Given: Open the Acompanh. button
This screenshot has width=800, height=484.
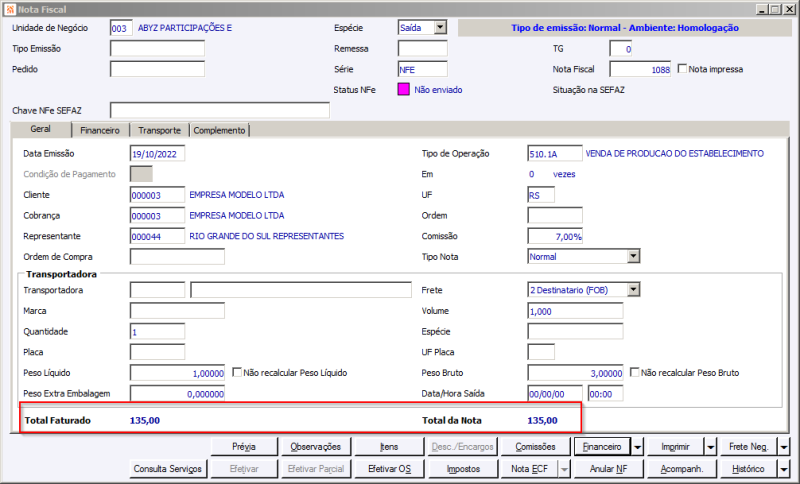Looking at the screenshot, I should click(682, 469).
